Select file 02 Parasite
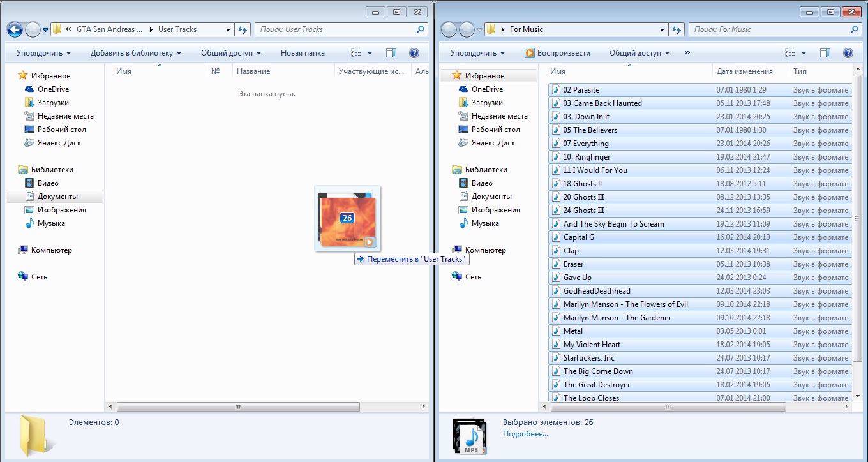 pyautogui.click(x=700, y=90)
